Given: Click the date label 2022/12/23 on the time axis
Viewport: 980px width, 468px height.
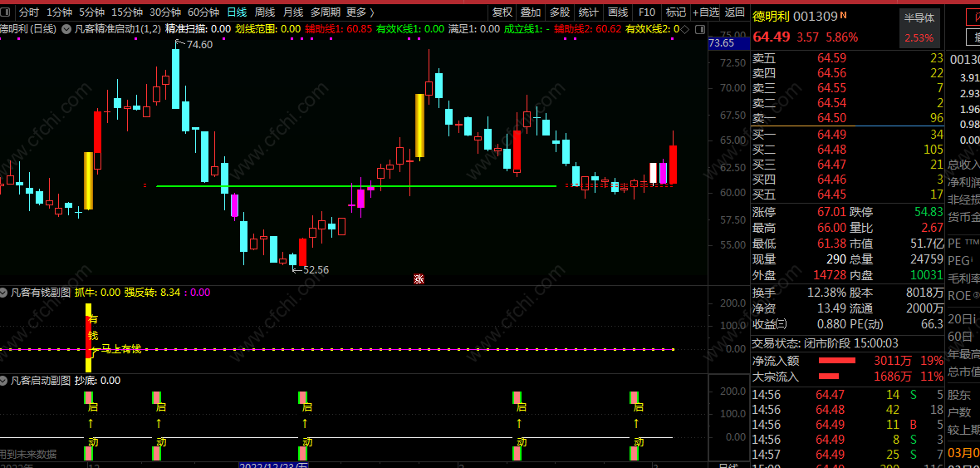Looking at the screenshot, I should point(274,465).
